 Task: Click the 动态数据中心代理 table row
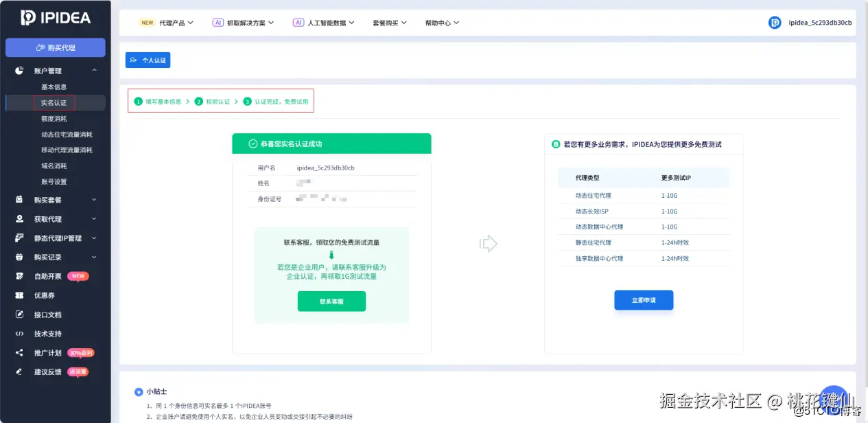[644, 227]
